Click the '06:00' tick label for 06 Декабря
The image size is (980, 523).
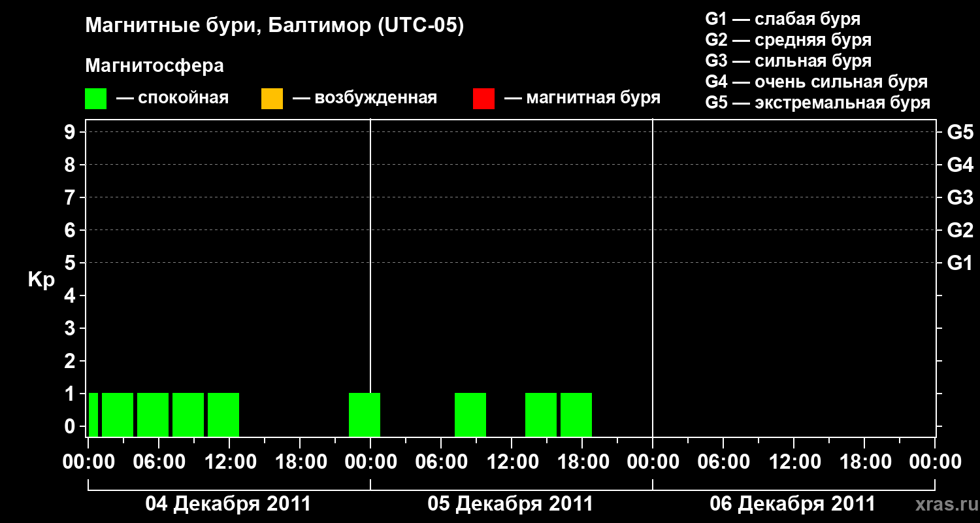(x=723, y=462)
